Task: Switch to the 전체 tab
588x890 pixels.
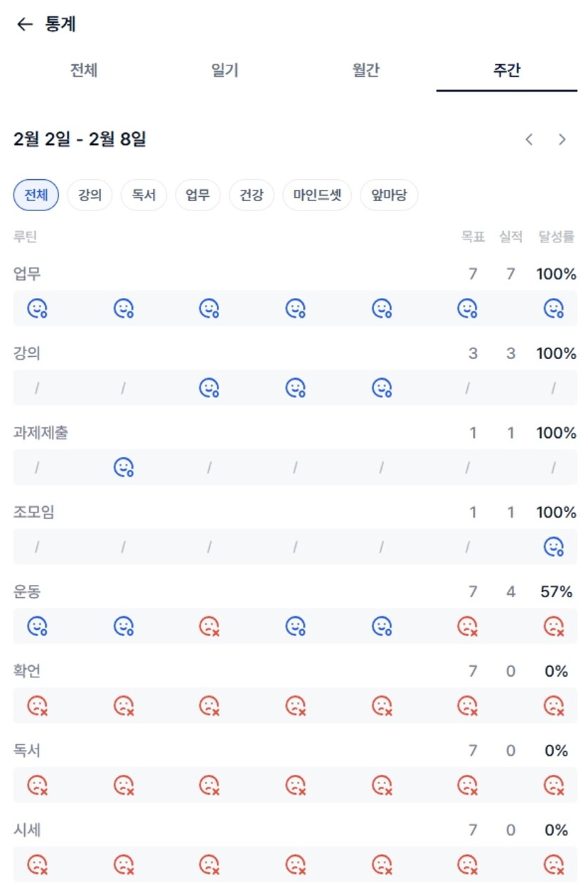Action: click(x=83, y=70)
